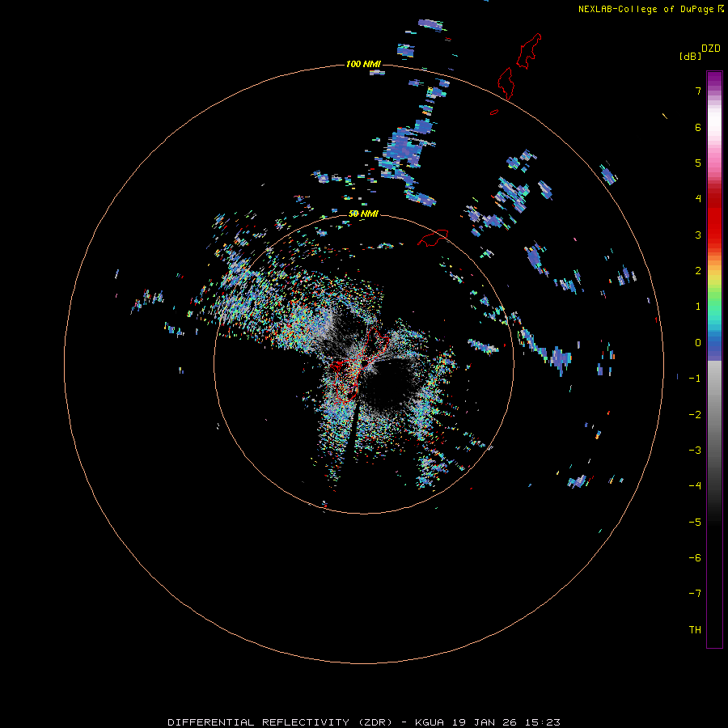Click the legend value 7

pos(698,91)
